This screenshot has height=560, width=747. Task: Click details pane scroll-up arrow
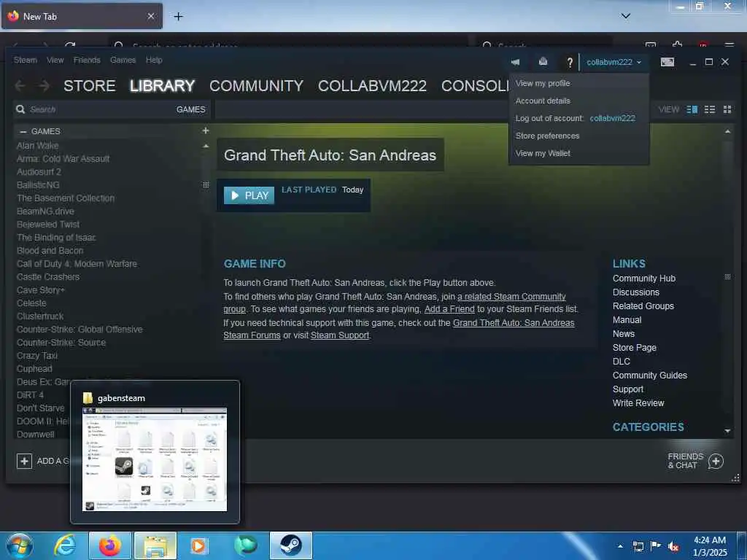727,131
